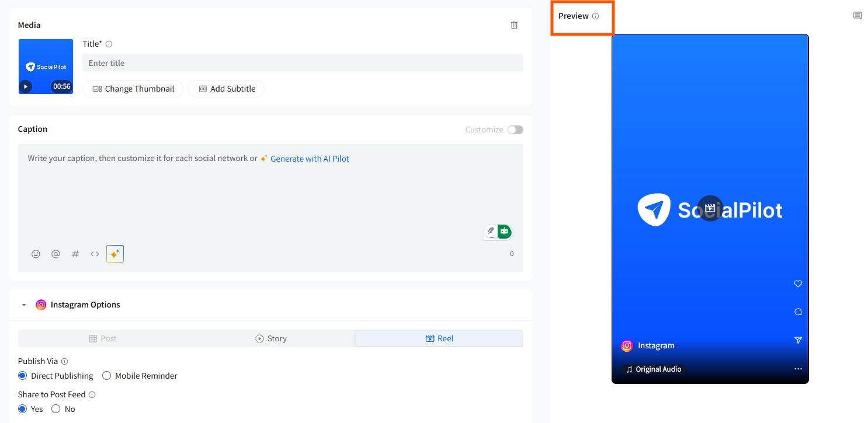Toggle the Customize caption switch
Screen dimensions: 868x423
[x=515, y=130]
